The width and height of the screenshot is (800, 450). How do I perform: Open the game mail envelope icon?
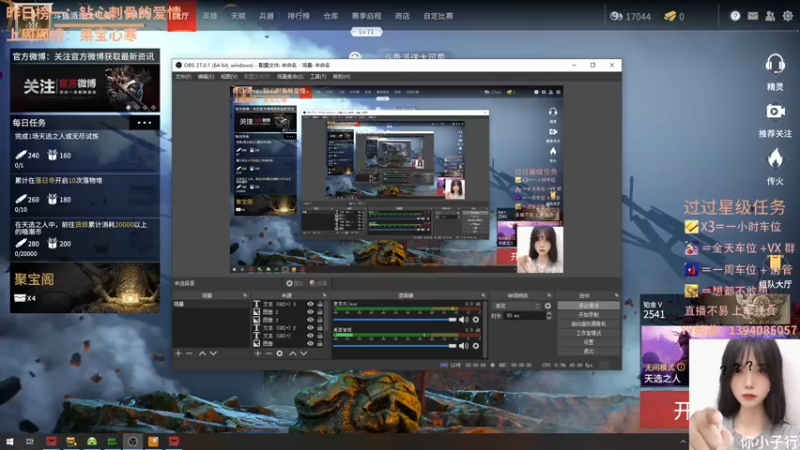[753, 16]
